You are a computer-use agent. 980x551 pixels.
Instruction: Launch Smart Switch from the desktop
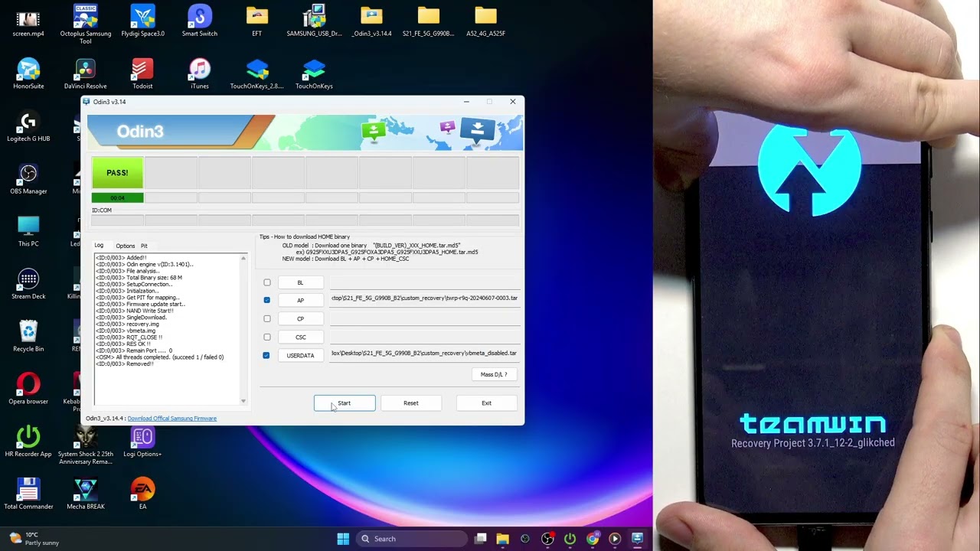(x=200, y=21)
